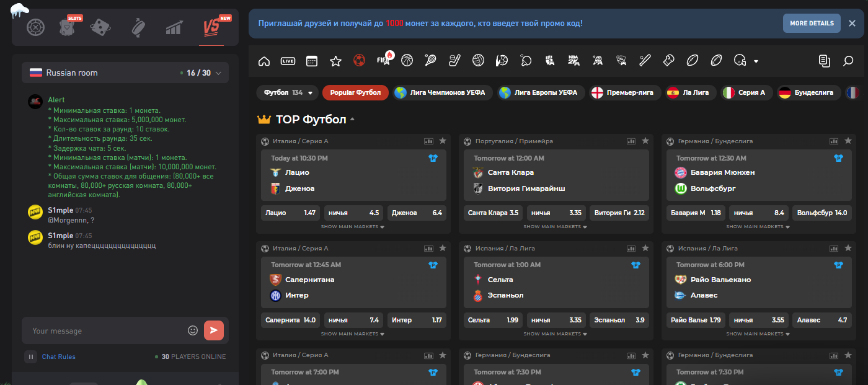Select the Popular Футбол tab
Screen dimensions: 868x385
355,92
